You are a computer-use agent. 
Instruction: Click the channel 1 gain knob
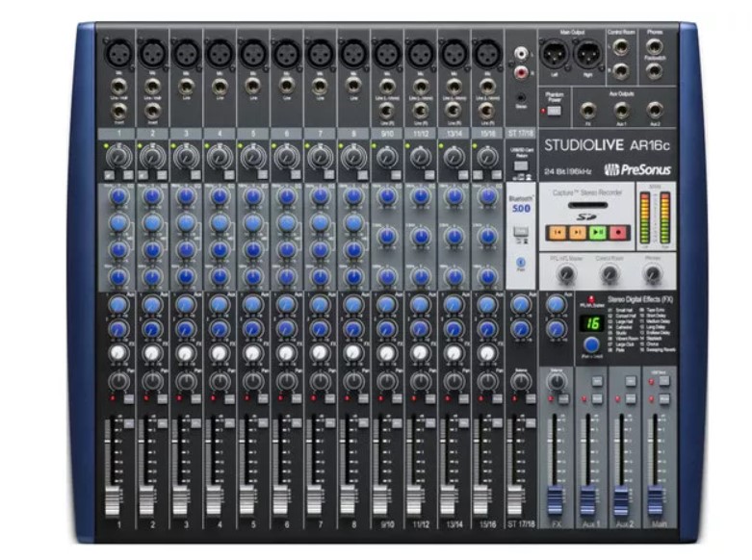click(x=119, y=156)
